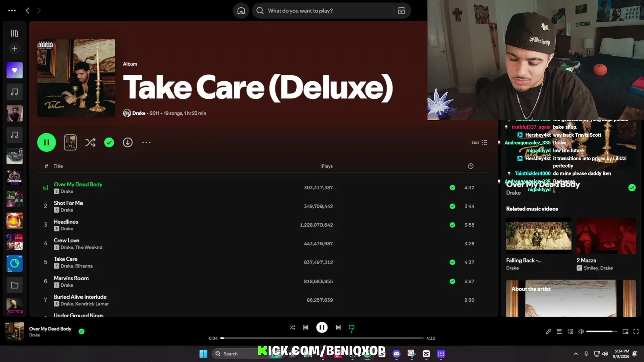Open the Create plus button in sidebar

click(14, 49)
